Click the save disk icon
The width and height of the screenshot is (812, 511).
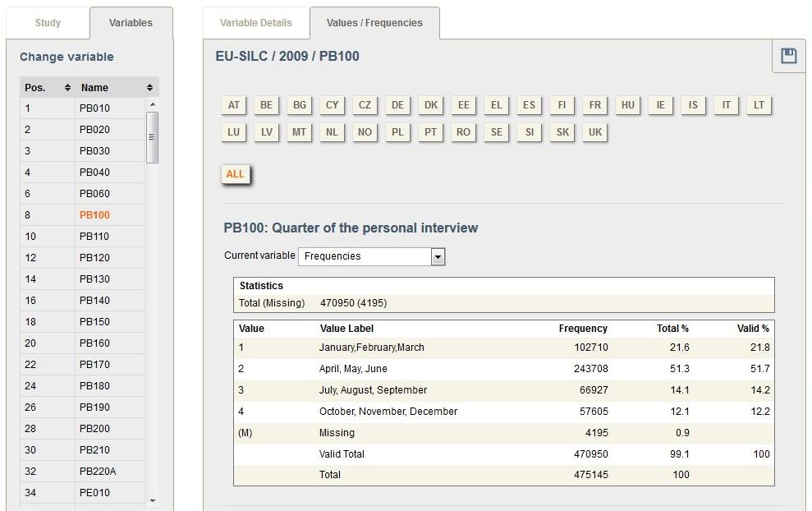[x=789, y=55]
